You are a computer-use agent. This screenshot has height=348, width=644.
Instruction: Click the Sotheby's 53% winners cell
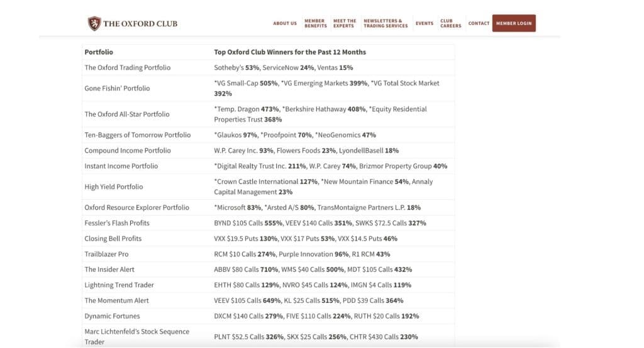(x=333, y=68)
